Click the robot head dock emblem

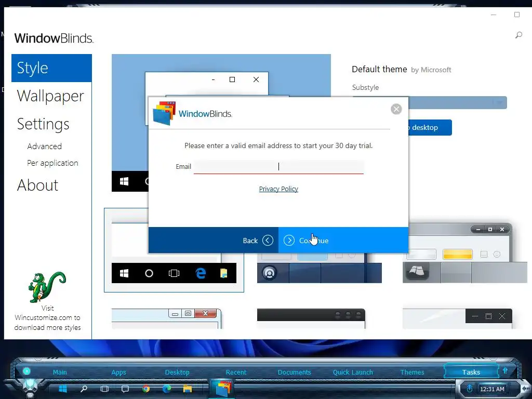click(30, 389)
